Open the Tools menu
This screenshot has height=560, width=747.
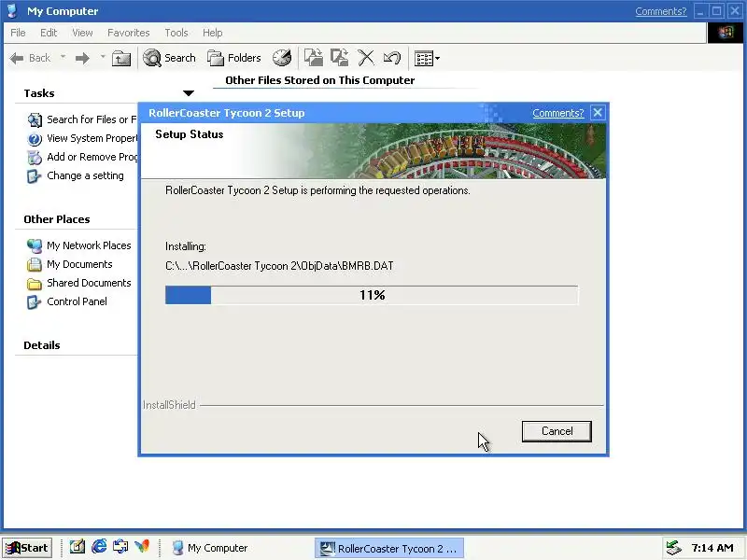(x=176, y=33)
